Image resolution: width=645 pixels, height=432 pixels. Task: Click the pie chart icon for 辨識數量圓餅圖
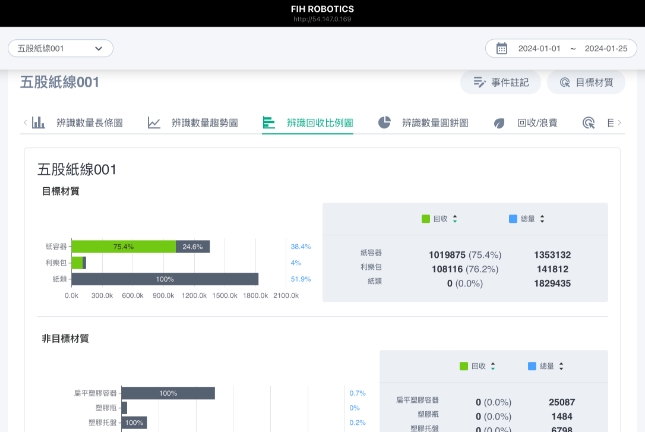pyautogui.click(x=384, y=123)
